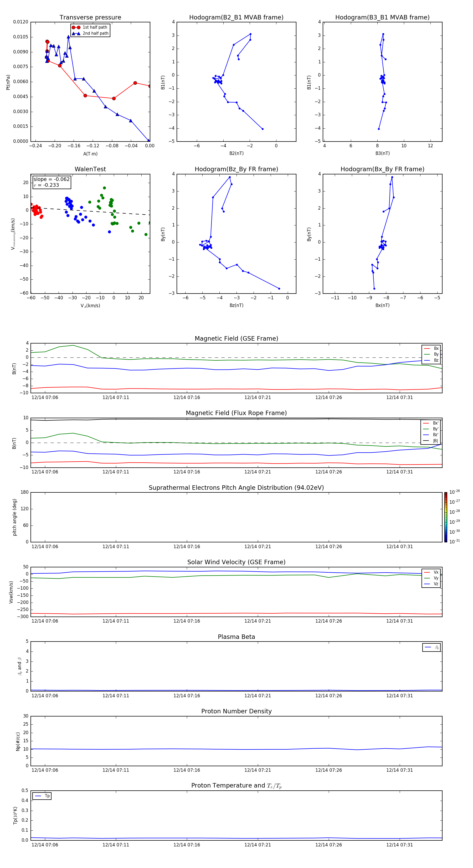This screenshot has width=473, height=868.
Task: Click the 'Bx(nT)' x-axis label
Action: (x=382, y=305)
